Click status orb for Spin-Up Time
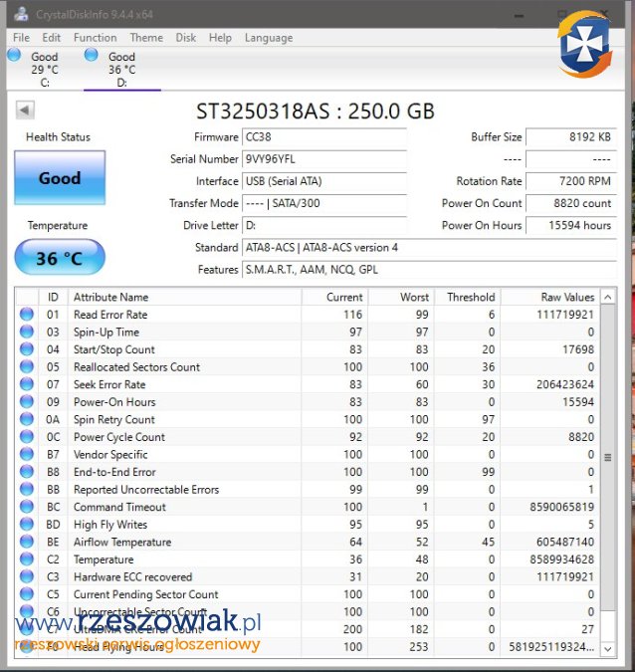Viewport: 635px width, 672px height. [x=27, y=332]
